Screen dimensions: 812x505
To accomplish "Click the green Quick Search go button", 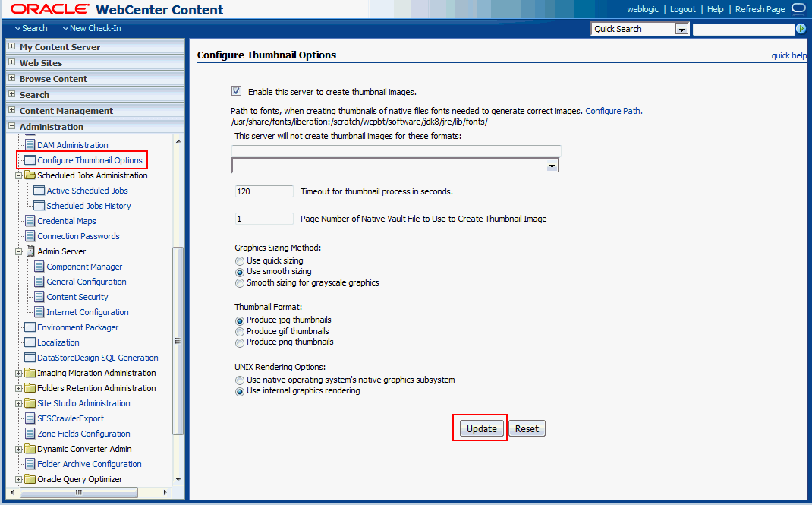I will click(x=801, y=29).
